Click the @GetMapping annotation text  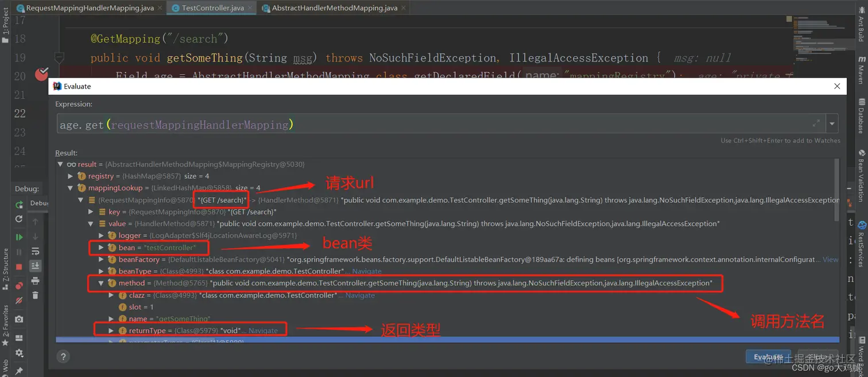click(126, 39)
